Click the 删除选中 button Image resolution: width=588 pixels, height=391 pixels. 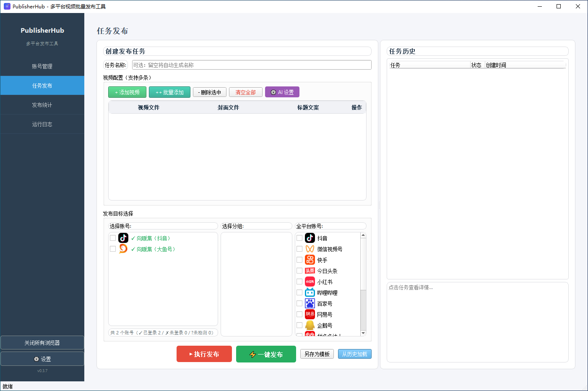click(210, 92)
